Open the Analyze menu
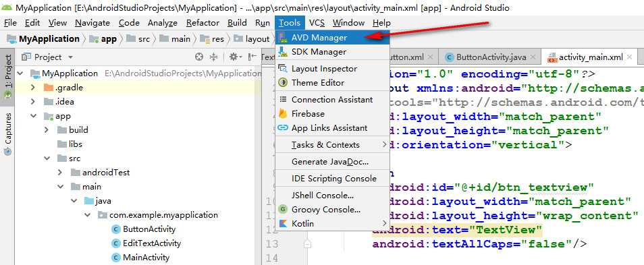 (163, 23)
